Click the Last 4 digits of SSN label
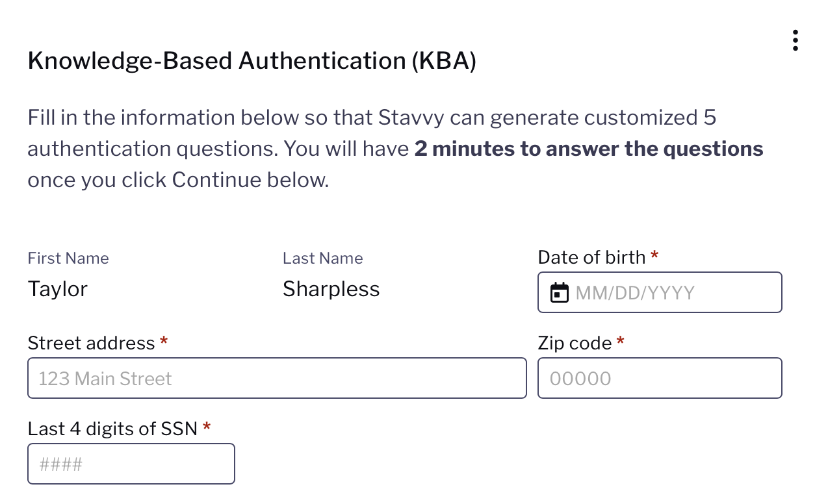 pos(112,429)
